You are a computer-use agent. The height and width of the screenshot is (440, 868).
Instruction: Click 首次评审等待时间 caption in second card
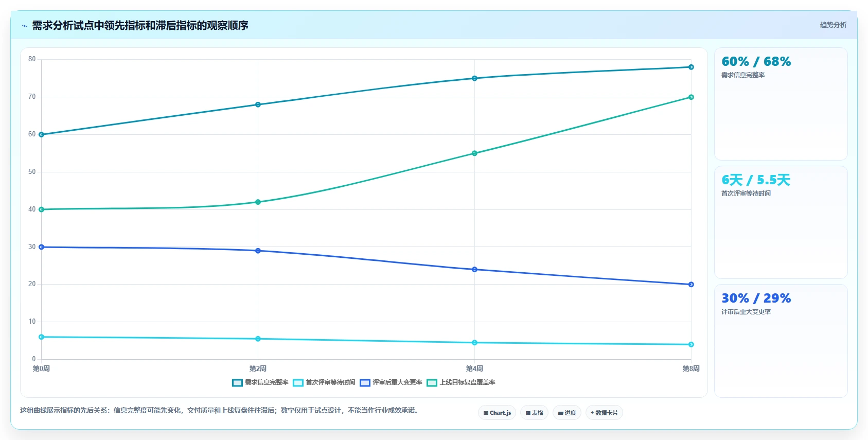click(x=746, y=193)
